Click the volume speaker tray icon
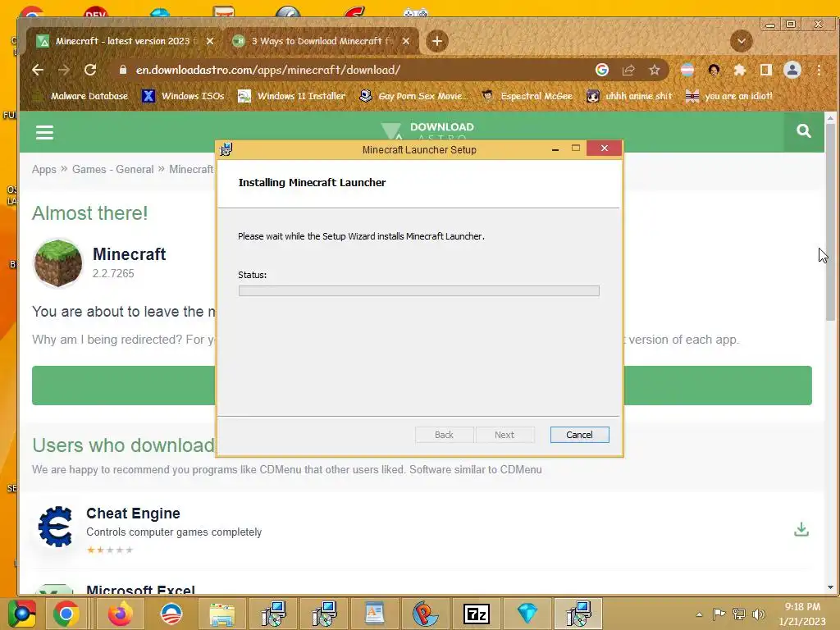 tap(759, 614)
